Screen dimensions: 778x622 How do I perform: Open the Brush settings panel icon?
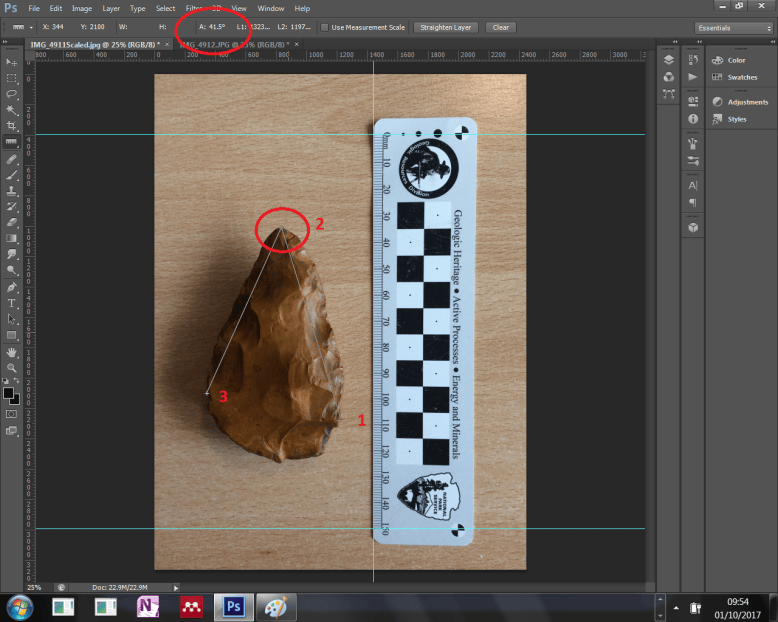(x=693, y=161)
